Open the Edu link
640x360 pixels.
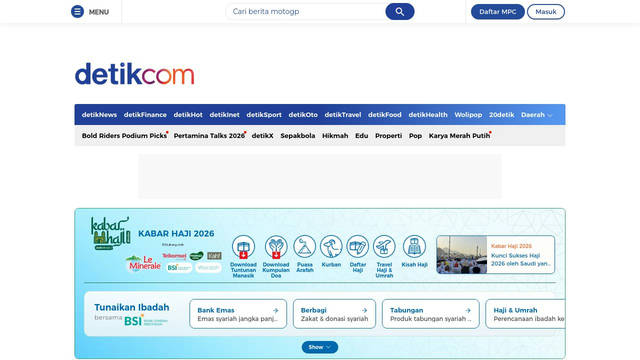[362, 136]
